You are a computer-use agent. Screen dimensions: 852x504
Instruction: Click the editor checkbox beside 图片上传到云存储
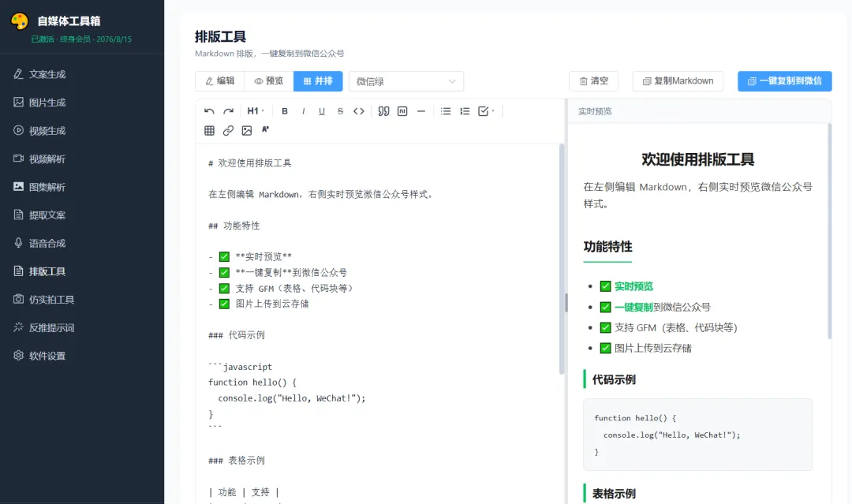[x=224, y=304]
